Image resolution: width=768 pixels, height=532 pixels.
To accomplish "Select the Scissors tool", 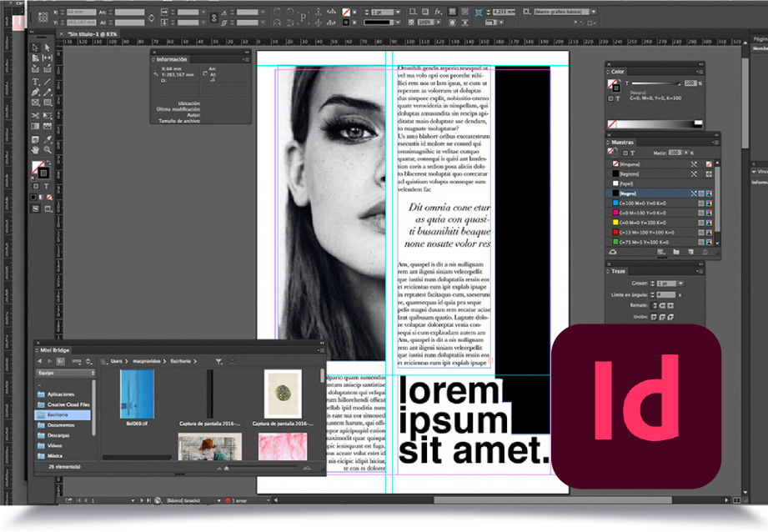I will [x=36, y=115].
